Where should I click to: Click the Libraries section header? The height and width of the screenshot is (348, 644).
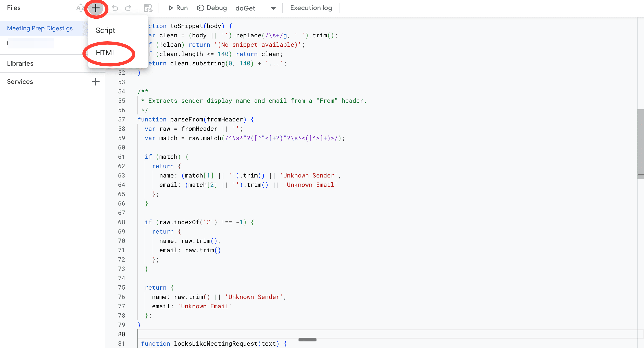click(x=20, y=64)
